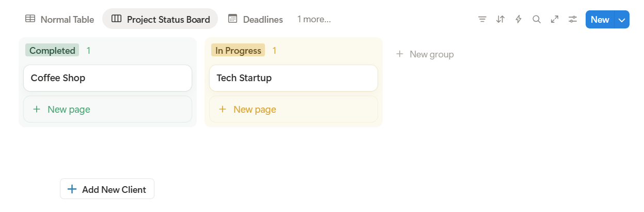Click the plus icon on Add New Client

coord(72,189)
